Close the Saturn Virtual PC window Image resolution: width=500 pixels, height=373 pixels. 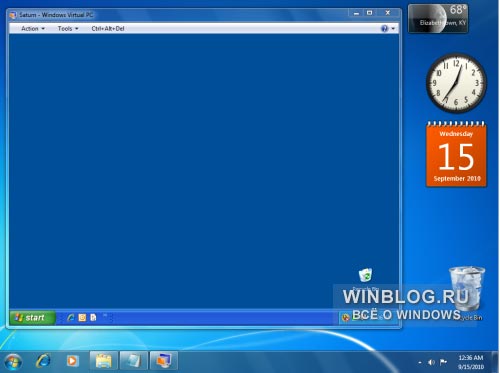pyautogui.click(x=388, y=13)
